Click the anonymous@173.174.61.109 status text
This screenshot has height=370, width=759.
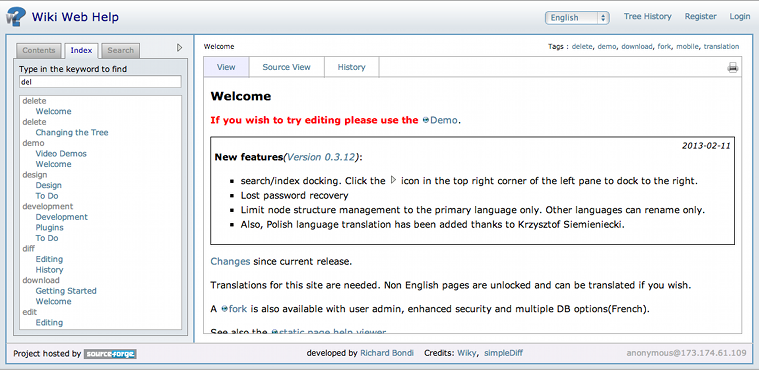pos(686,353)
